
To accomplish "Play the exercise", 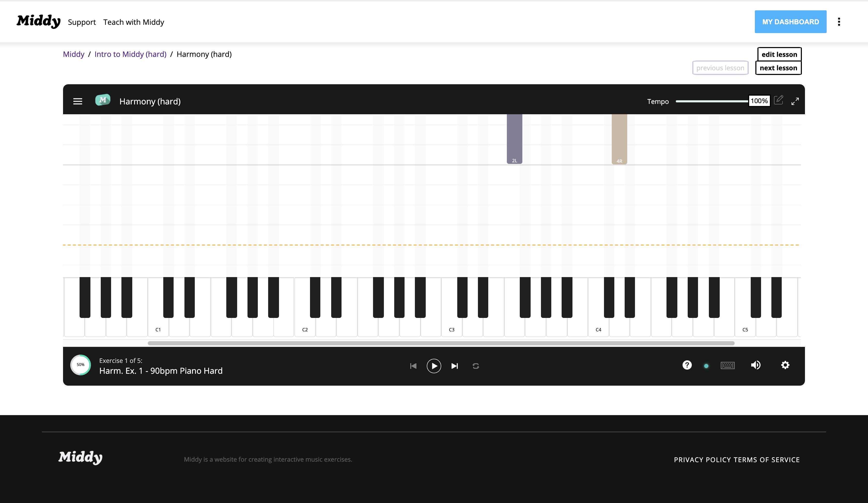I will (x=434, y=366).
